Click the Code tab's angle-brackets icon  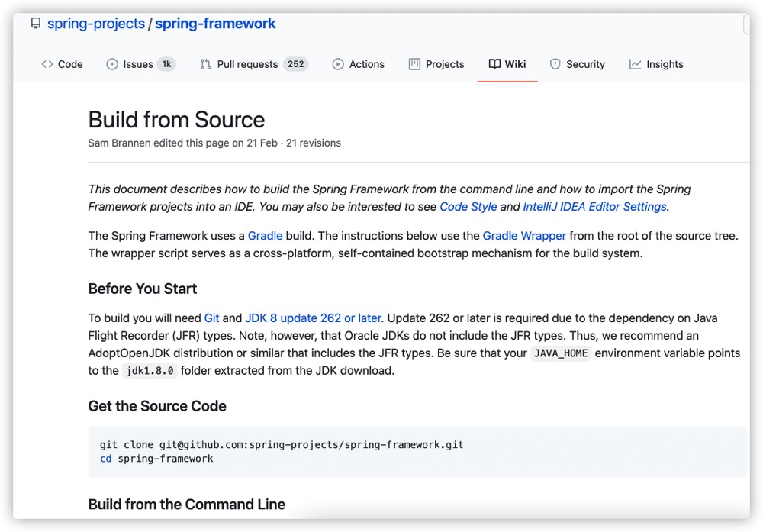pos(47,64)
